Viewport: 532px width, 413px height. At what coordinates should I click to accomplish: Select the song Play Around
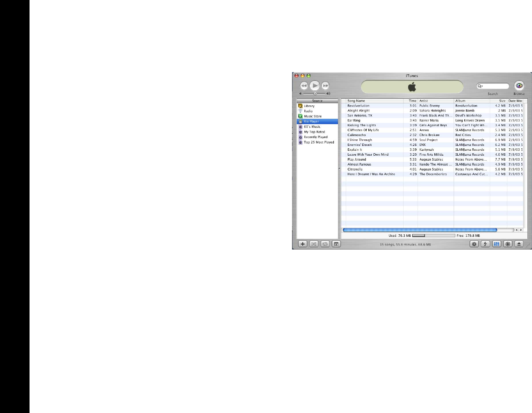click(356, 160)
